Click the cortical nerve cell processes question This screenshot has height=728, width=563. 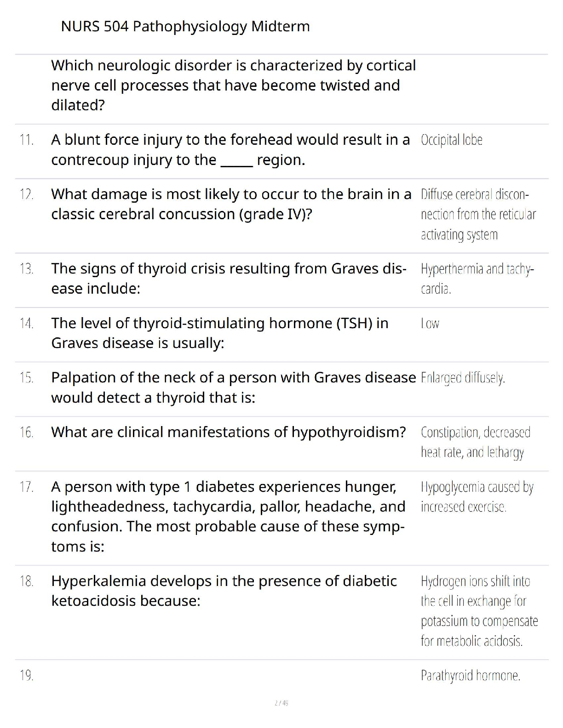tap(233, 85)
